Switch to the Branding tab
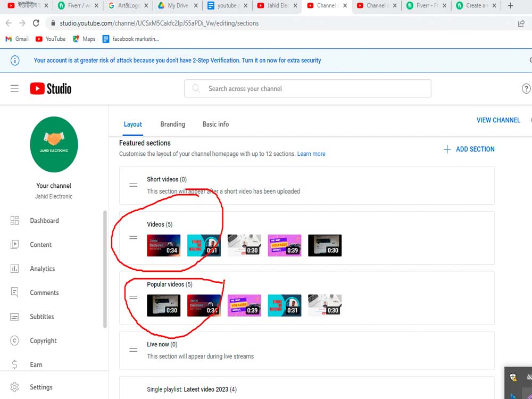Viewport: 532px width, 399px height. click(x=172, y=124)
